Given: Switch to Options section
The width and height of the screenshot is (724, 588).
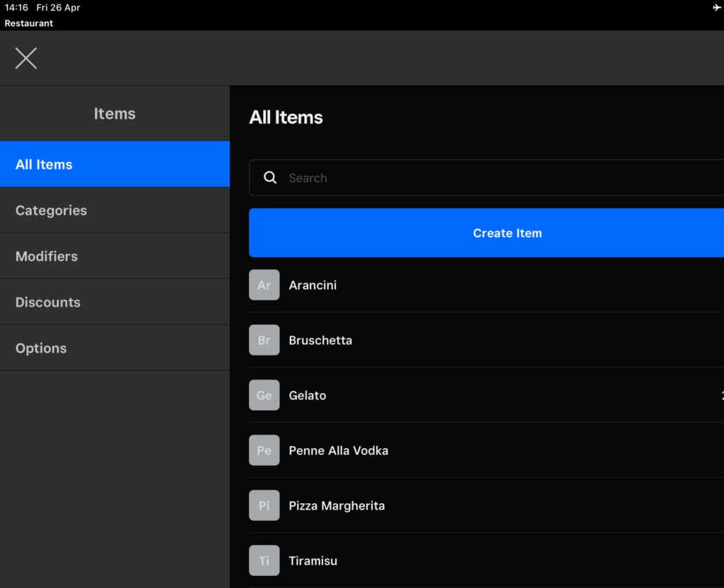Looking at the screenshot, I should [x=115, y=348].
